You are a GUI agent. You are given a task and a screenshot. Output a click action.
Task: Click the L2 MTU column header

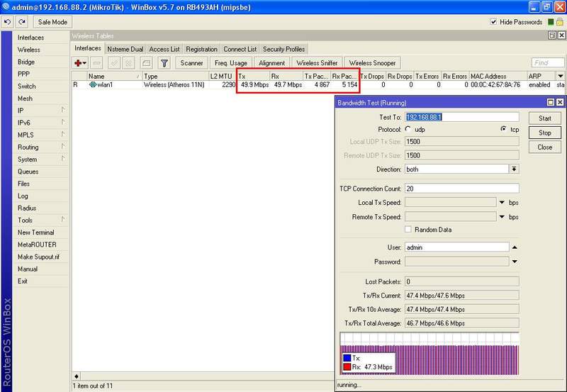[x=223, y=76]
